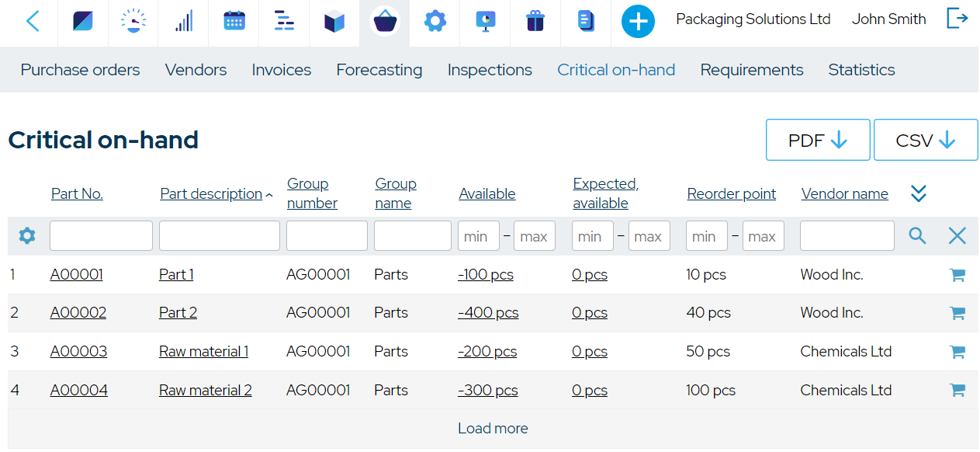Toggle sort on Part description header
This screenshot has width=980, height=452.
click(x=210, y=193)
